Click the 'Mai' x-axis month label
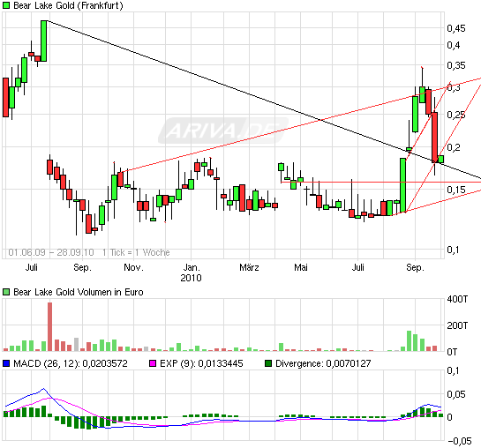 [x=301, y=267]
